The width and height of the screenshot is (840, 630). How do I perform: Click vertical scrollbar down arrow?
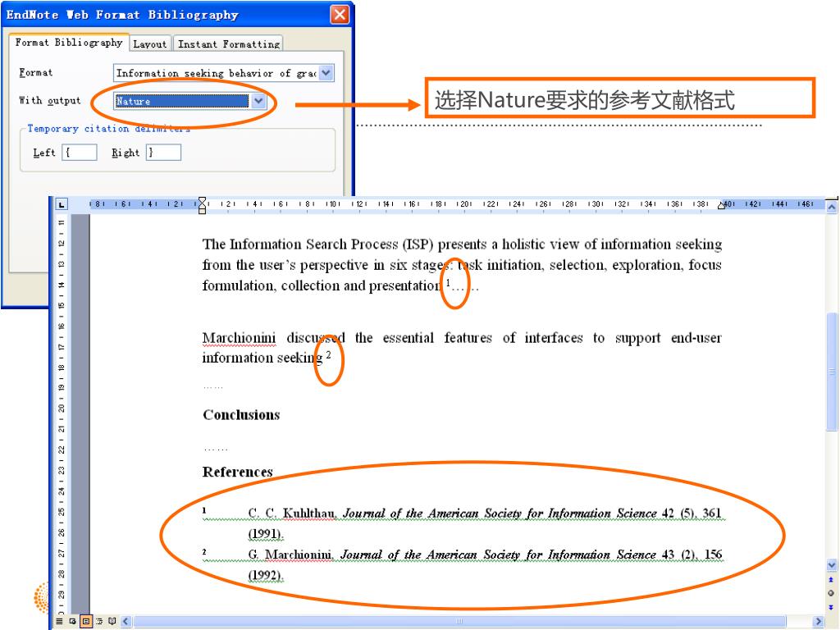832,564
